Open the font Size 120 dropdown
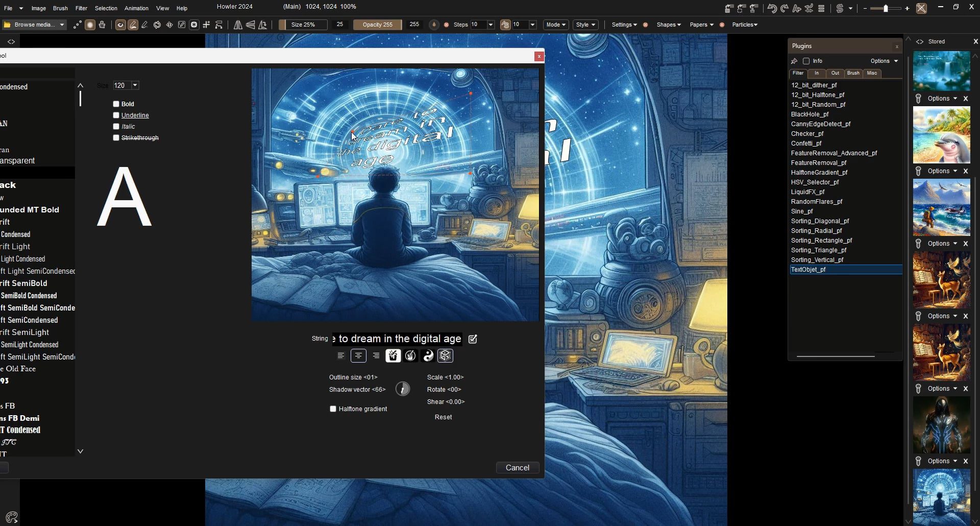The image size is (980, 526). click(135, 86)
